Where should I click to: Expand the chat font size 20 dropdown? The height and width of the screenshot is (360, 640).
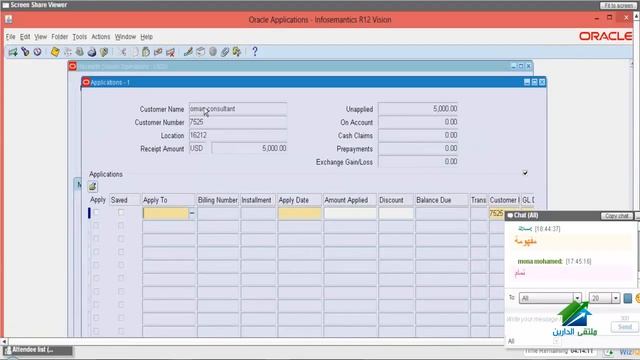pyautogui.click(x=616, y=298)
